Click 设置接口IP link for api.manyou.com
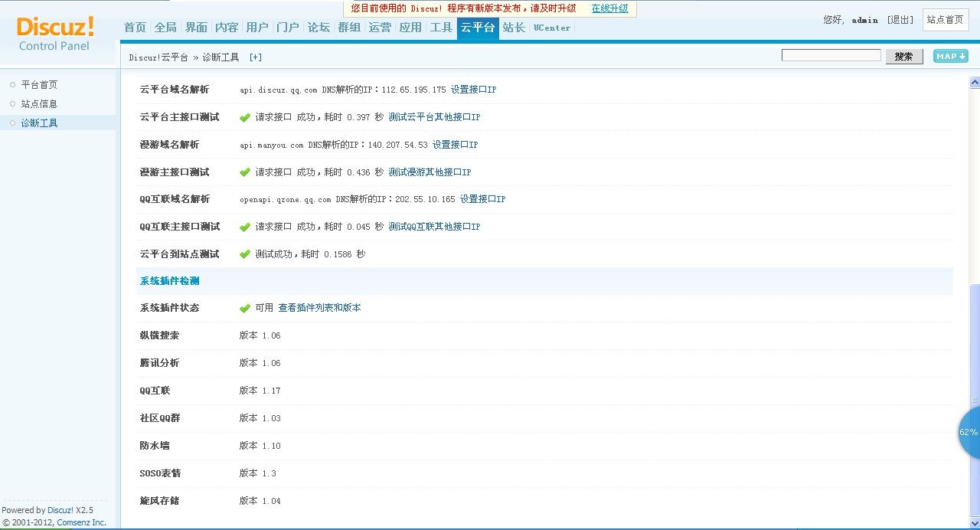The image size is (980, 530). click(x=455, y=145)
